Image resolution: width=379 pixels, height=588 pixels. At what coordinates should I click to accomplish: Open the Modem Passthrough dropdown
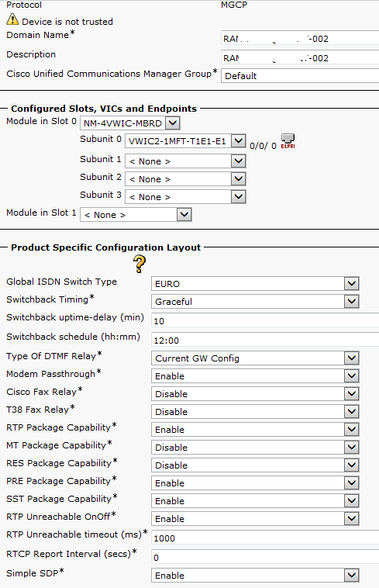(255, 375)
